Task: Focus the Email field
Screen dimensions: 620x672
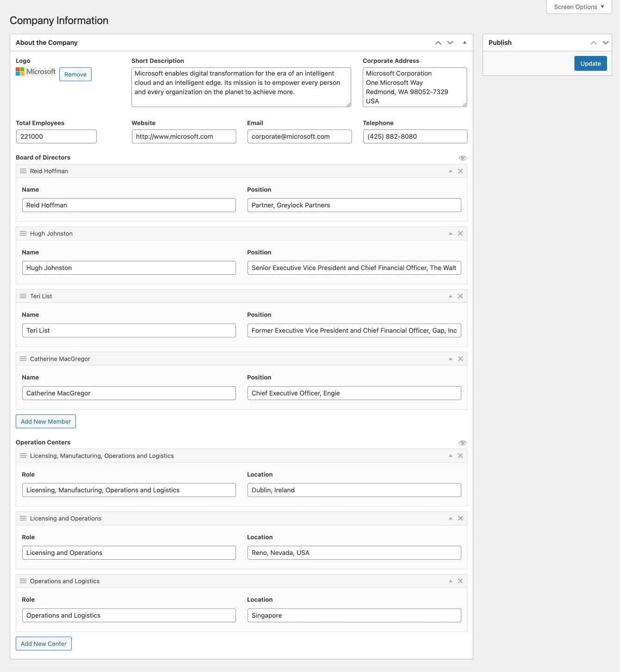Action: [299, 136]
